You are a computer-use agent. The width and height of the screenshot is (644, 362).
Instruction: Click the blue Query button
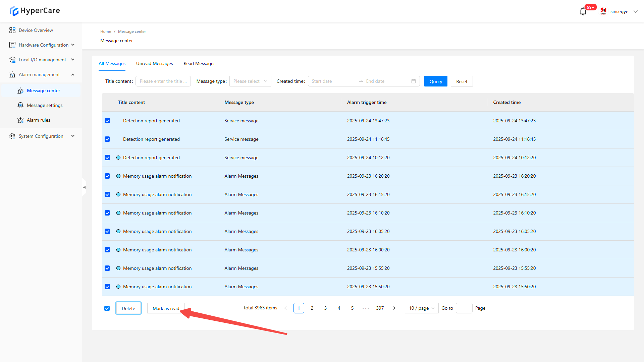click(x=435, y=81)
